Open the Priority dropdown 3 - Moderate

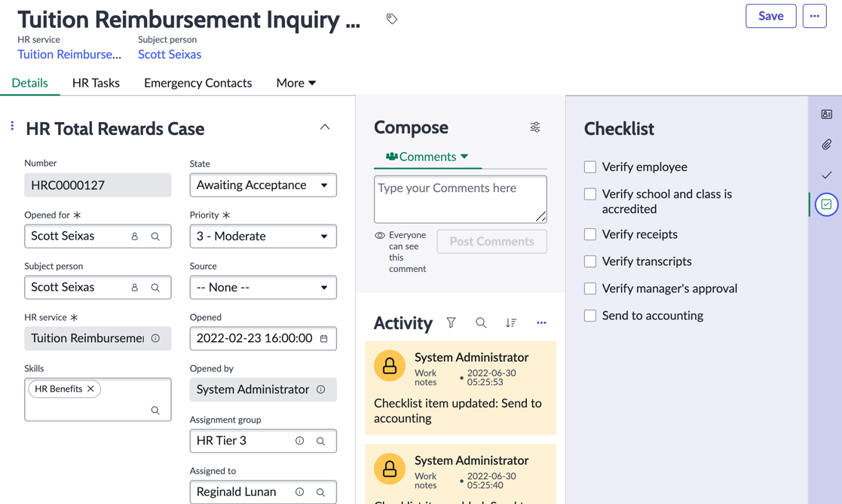pos(263,236)
